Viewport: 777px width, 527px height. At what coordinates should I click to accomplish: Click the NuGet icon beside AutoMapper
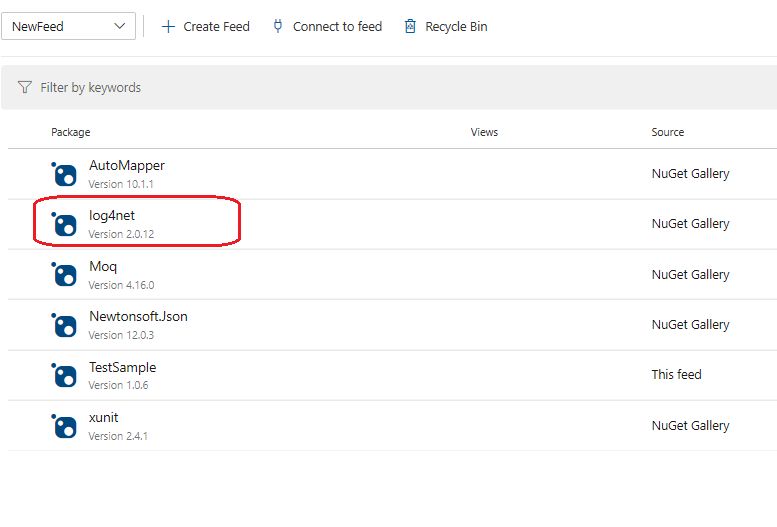tap(64, 174)
